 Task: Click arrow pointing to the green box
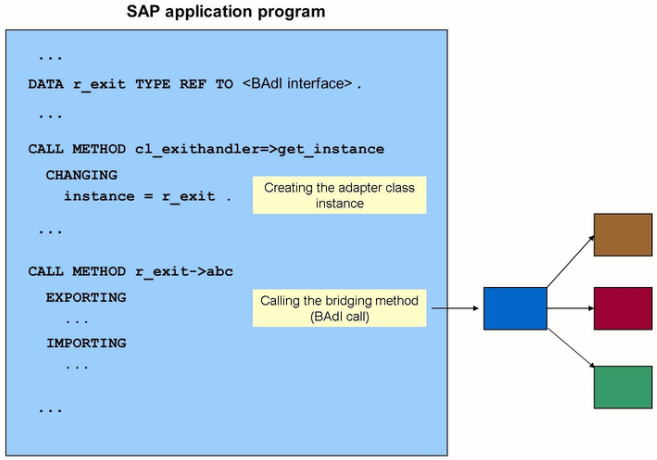570,350
